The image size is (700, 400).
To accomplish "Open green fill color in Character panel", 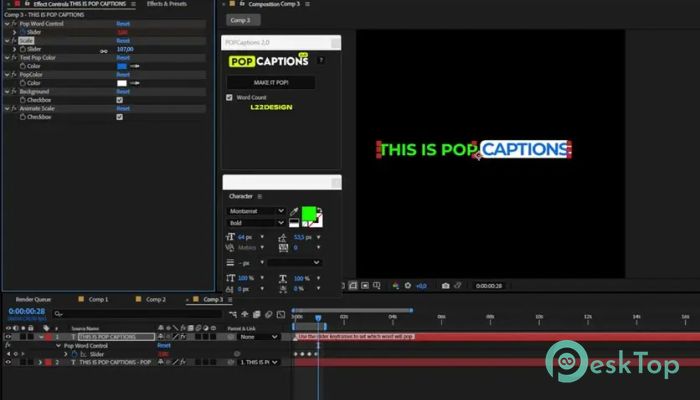I will click(308, 213).
